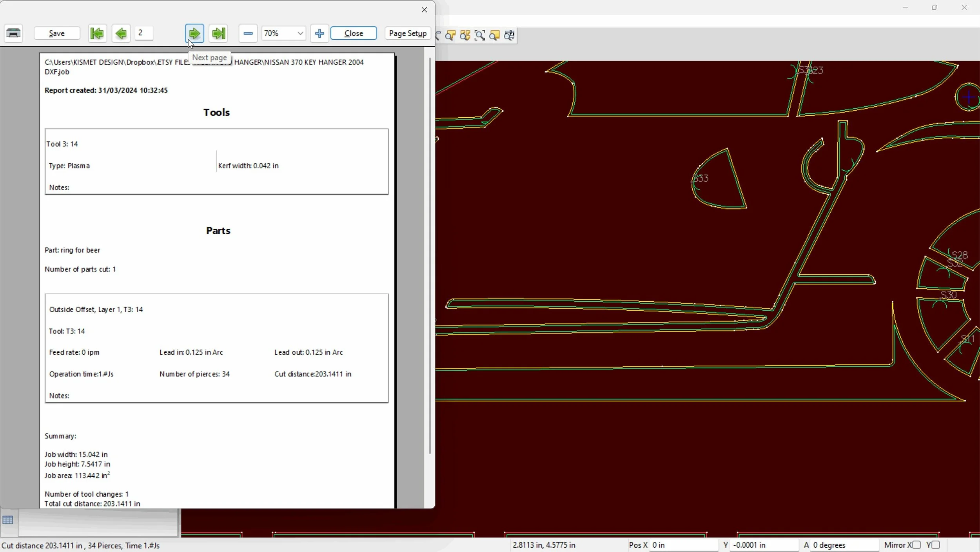Click the Next page green arrow
The height and width of the screenshot is (552, 980).
coord(194,33)
